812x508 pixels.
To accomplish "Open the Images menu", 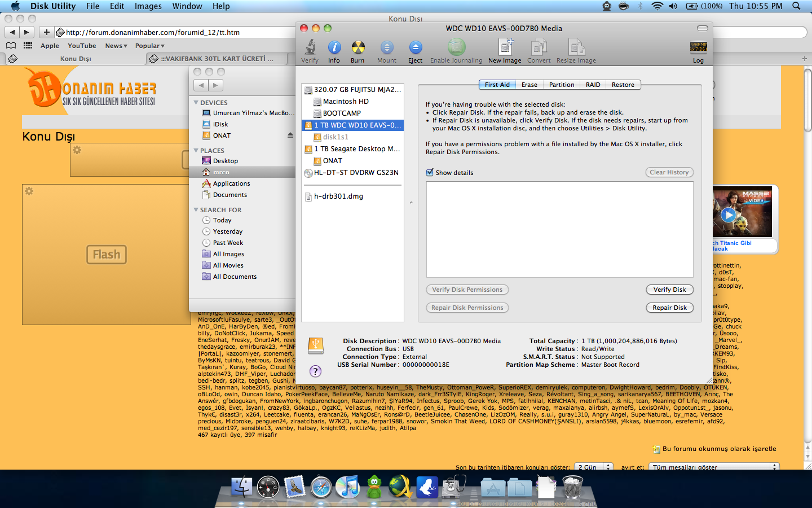I will [x=148, y=6].
